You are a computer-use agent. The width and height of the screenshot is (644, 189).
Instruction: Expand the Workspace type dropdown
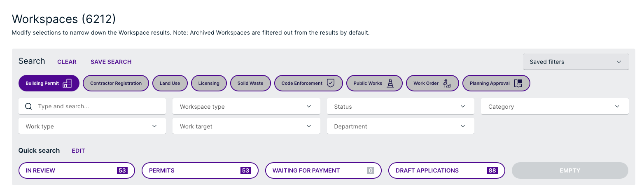pyautogui.click(x=246, y=106)
